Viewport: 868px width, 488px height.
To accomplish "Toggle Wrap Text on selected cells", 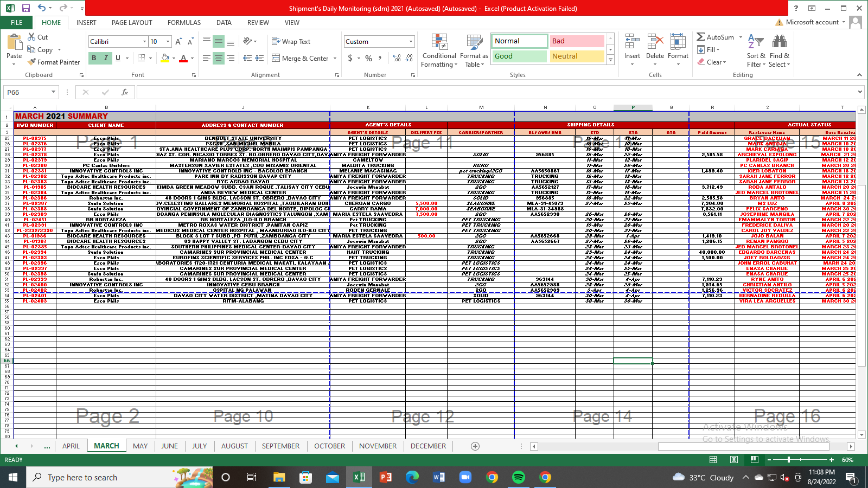I will coord(291,42).
